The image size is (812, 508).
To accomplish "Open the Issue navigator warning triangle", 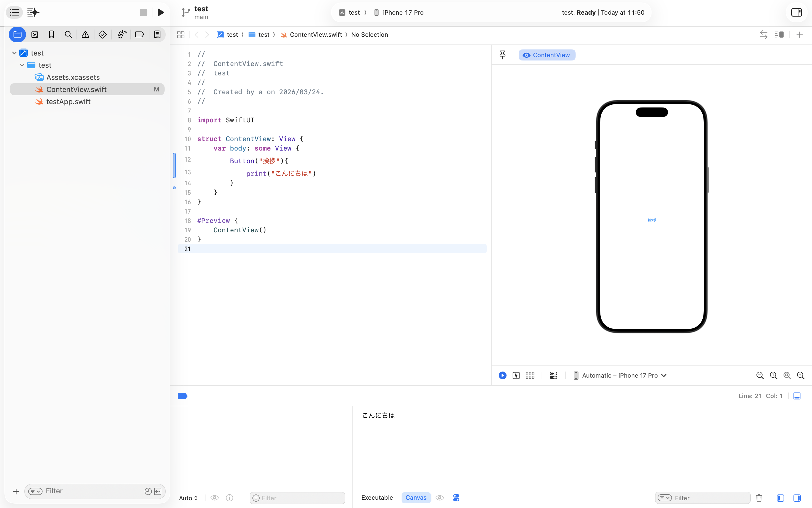I will (x=85, y=35).
